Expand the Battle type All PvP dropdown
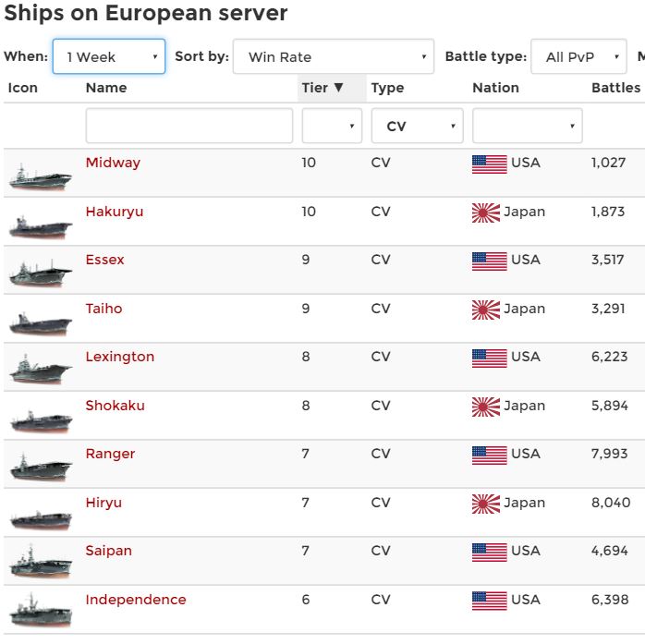 point(579,56)
